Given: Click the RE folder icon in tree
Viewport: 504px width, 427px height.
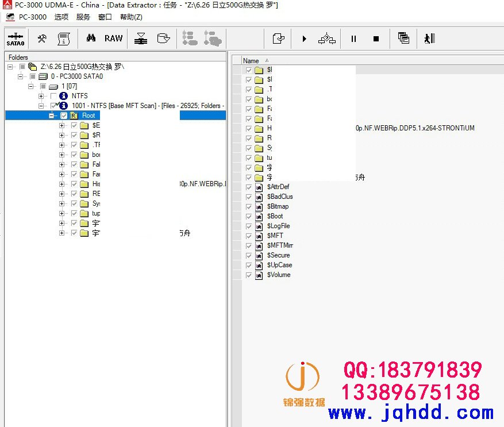Looking at the screenshot, I should click(84, 194).
